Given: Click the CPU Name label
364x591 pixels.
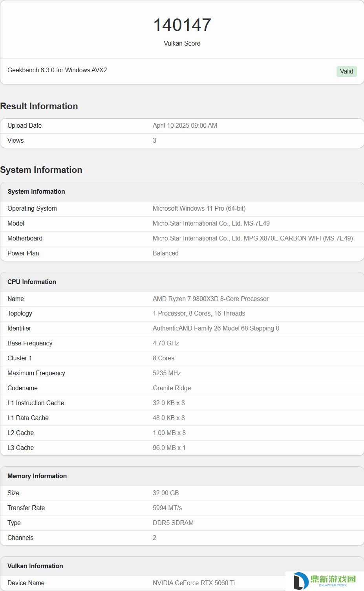Looking at the screenshot, I should coord(16,299).
